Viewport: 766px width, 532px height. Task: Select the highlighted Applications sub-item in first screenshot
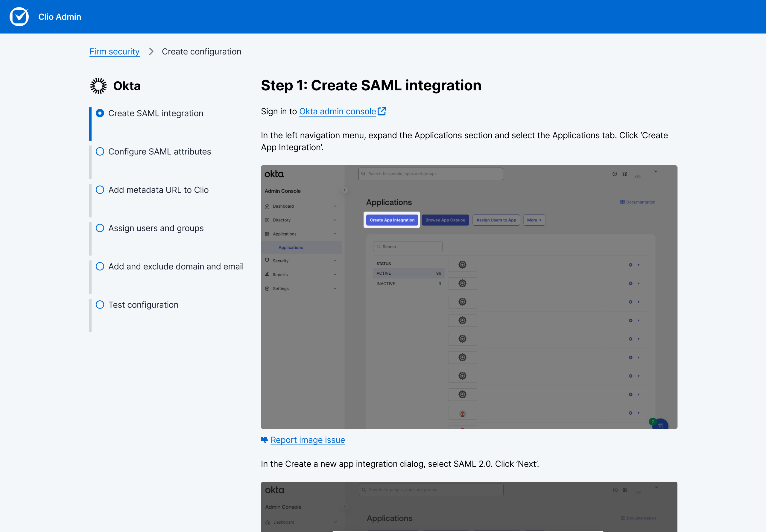click(x=302, y=247)
